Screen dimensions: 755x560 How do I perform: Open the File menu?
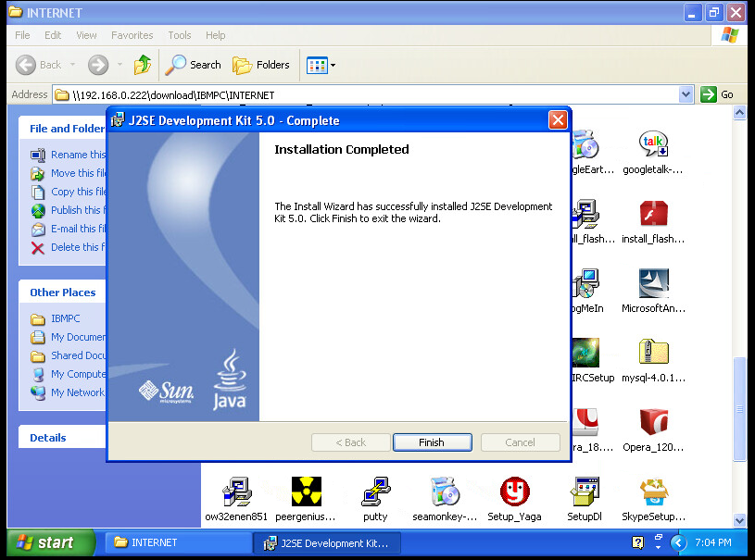tap(22, 35)
